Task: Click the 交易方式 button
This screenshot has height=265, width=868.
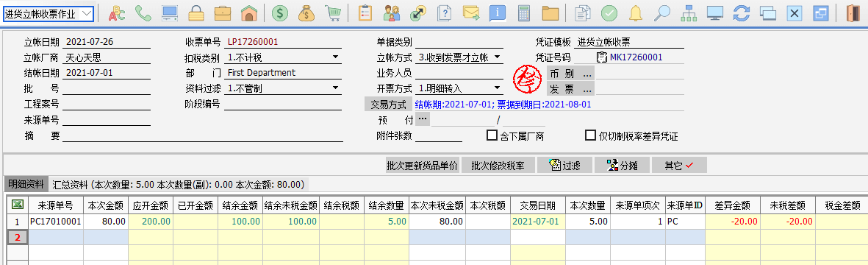Action: click(388, 105)
